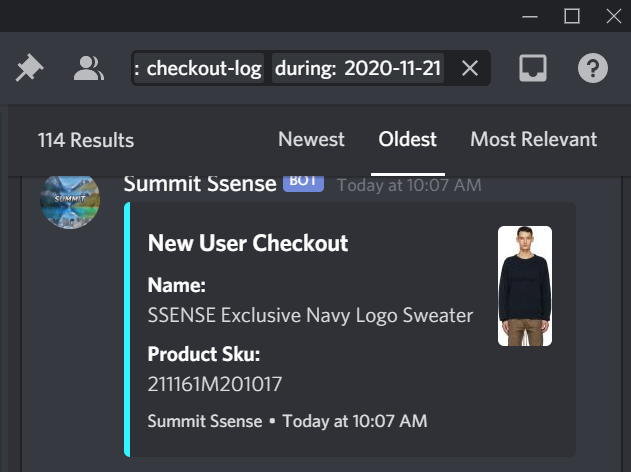Click the product SKU 211161M201017
Image resolution: width=631 pixels, height=472 pixels.
(214, 384)
